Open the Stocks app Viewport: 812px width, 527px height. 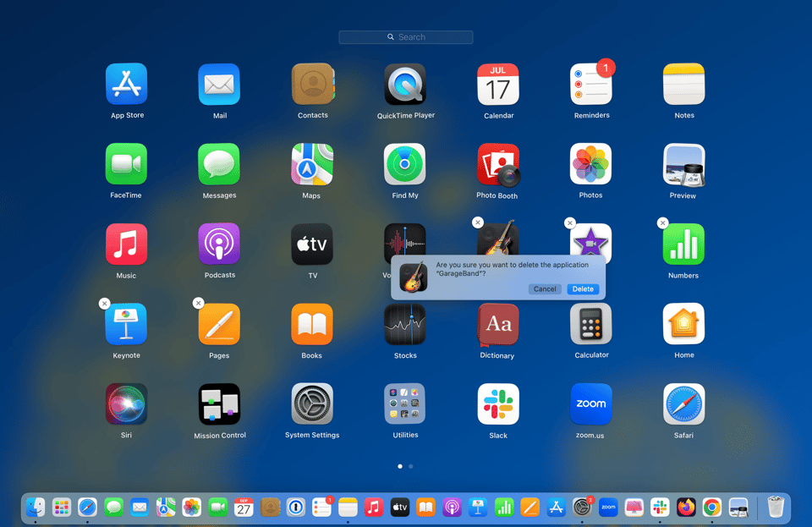(405, 324)
